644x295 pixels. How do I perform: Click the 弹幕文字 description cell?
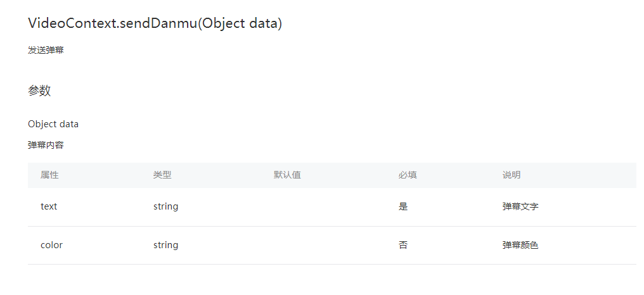(x=520, y=206)
